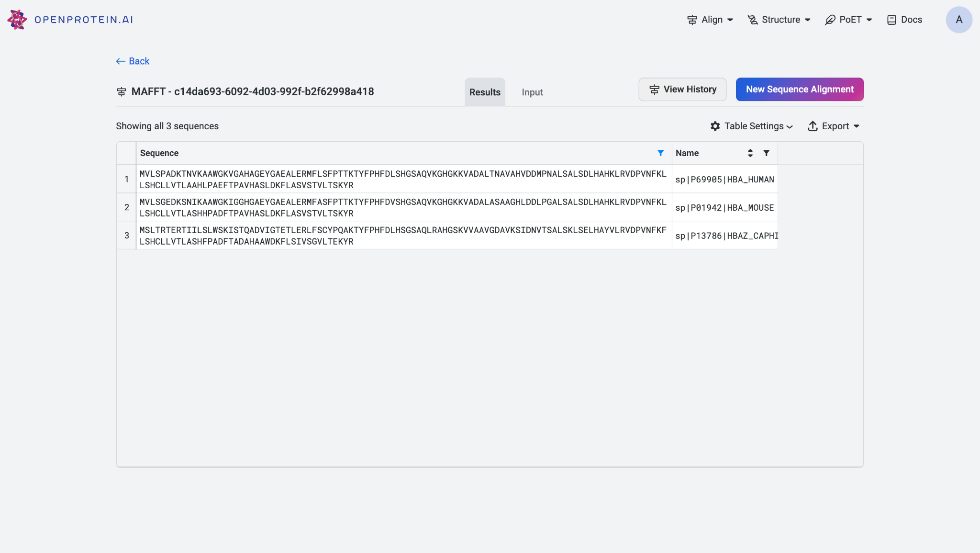Click the OpenProtein.AI logo icon
Viewport: 980px width, 553px height.
tap(17, 20)
